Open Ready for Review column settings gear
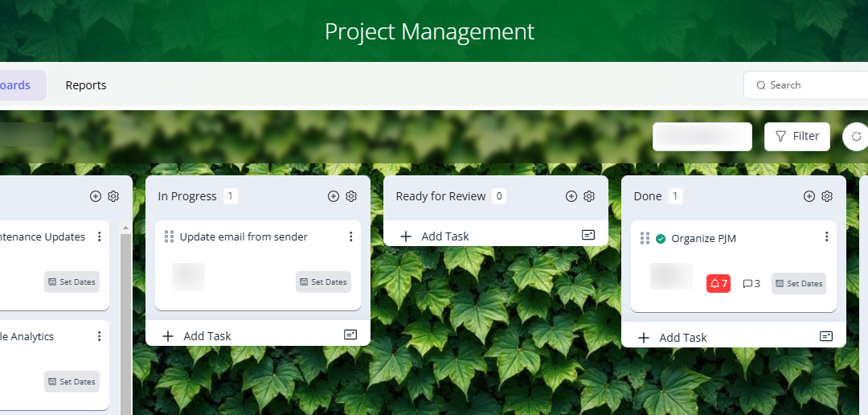This screenshot has width=868, height=415. tap(589, 196)
